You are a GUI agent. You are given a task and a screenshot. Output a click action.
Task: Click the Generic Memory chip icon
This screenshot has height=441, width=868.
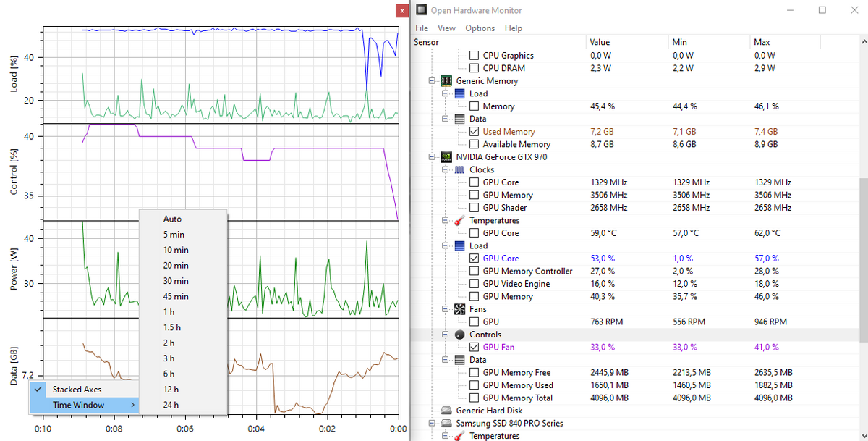pos(446,81)
